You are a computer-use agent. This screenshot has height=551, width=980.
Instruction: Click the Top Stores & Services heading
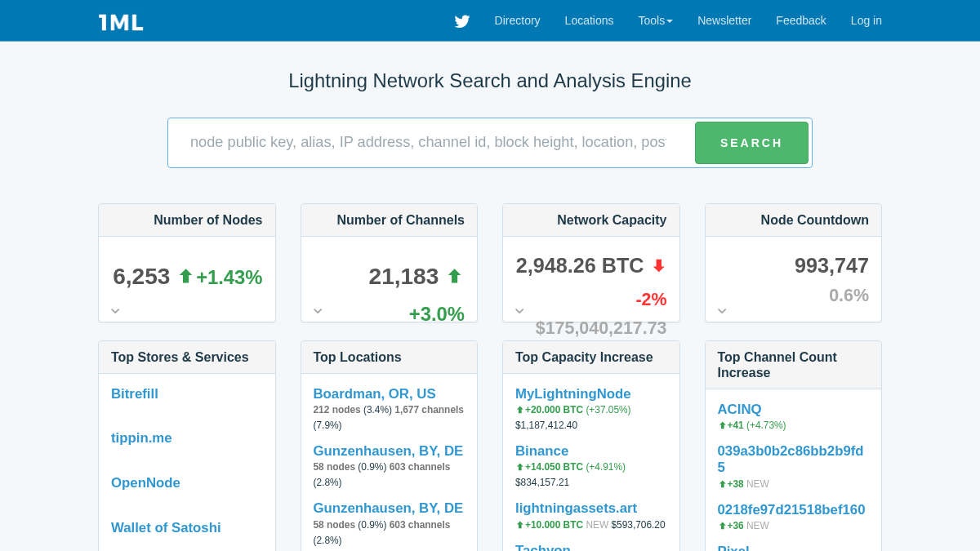[x=180, y=358]
